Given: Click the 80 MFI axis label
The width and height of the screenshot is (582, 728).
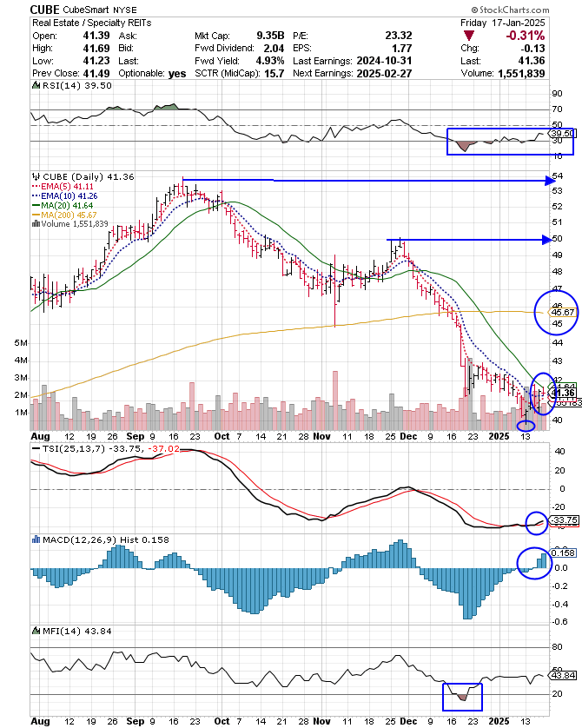Looking at the screenshot, I should tap(557, 646).
